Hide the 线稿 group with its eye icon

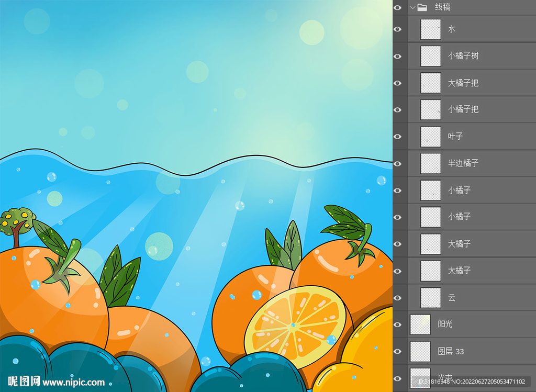[x=398, y=7]
